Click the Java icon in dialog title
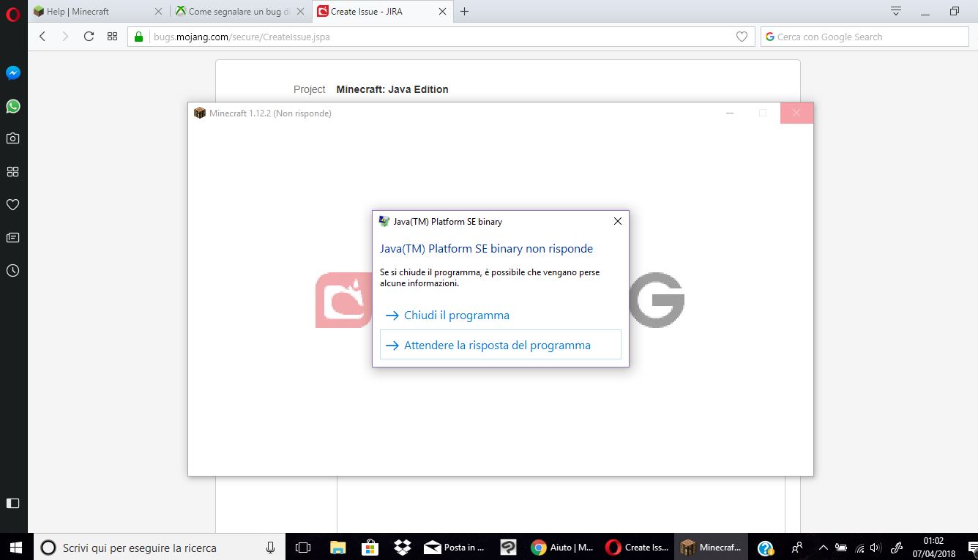This screenshot has width=978, height=560. coord(384,221)
